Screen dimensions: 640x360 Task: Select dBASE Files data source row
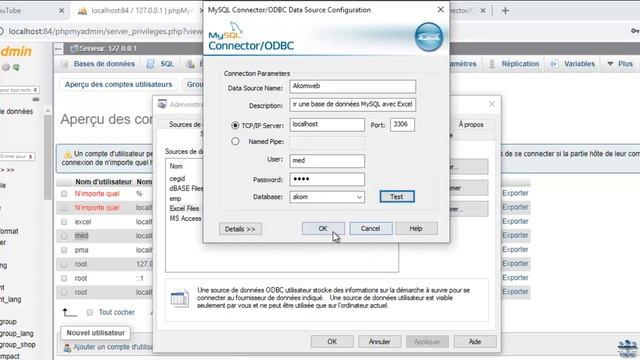point(186,189)
